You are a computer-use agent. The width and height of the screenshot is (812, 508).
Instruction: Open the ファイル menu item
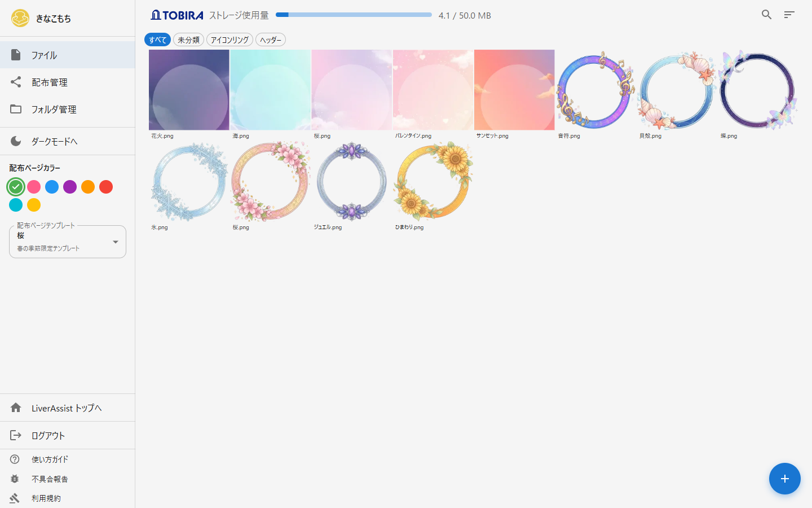44,55
